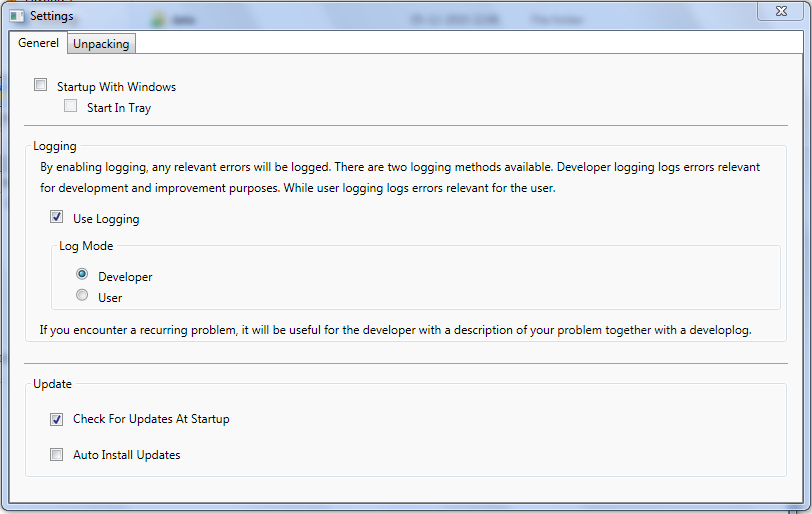Click the logging description paragraph
The image size is (812, 514).
[x=400, y=178]
